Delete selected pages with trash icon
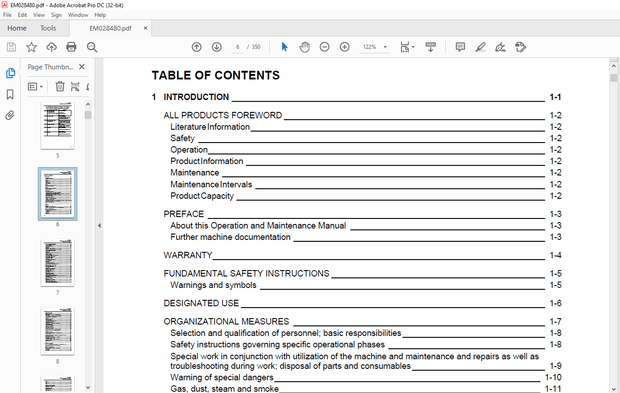 click(x=60, y=86)
